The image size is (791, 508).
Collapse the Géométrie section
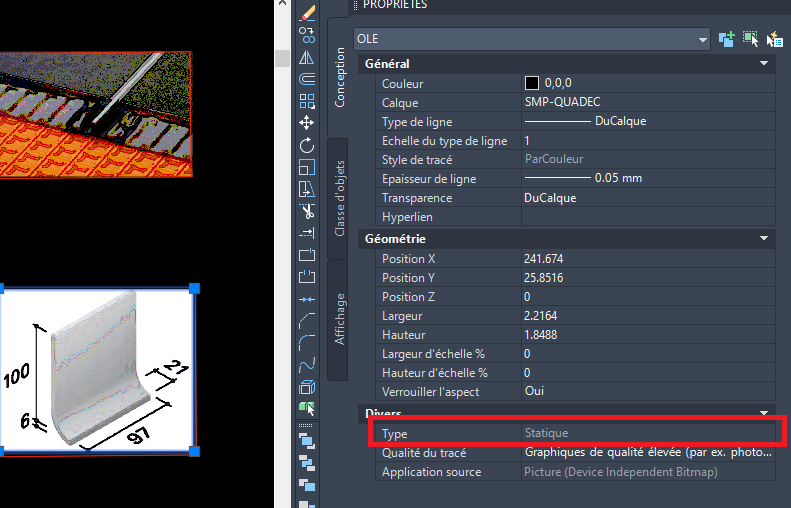coord(764,238)
